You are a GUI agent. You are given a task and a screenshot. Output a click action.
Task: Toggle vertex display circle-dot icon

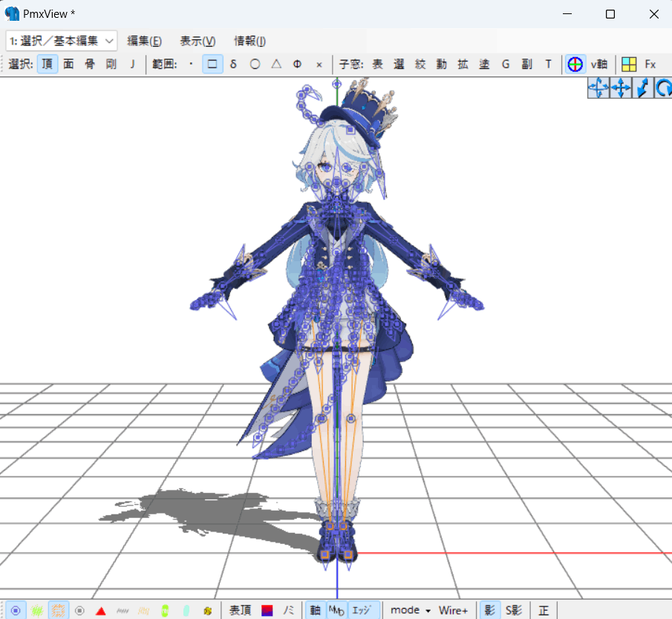point(16,610)
